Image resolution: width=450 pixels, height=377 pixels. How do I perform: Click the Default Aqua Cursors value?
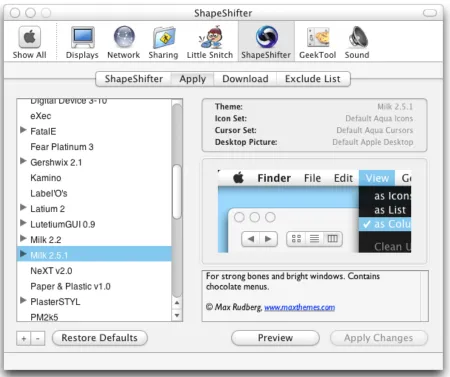(375, 130)
